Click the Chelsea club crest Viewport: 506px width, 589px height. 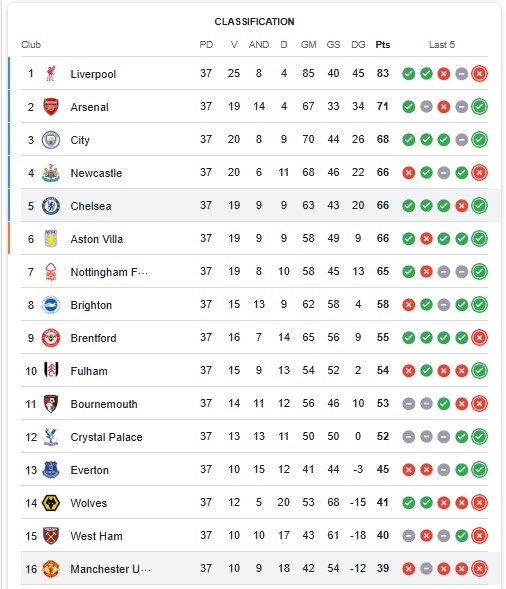51,206
